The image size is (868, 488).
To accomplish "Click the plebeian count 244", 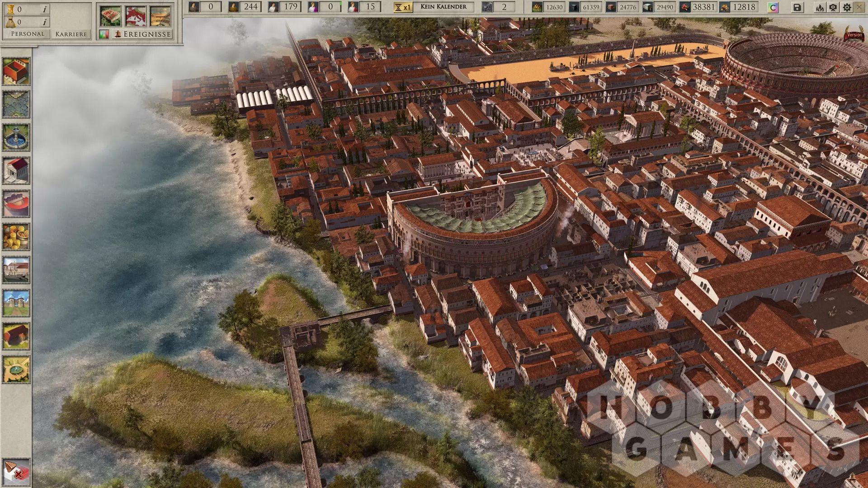I will 250,7.
